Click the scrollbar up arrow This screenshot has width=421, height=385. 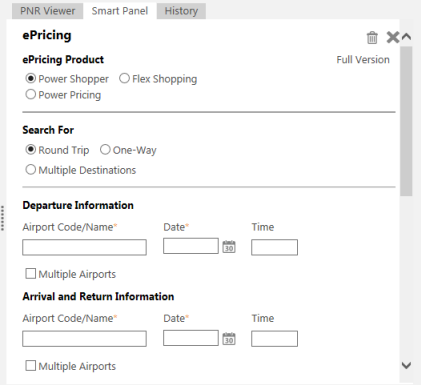(x=406, y=36)
